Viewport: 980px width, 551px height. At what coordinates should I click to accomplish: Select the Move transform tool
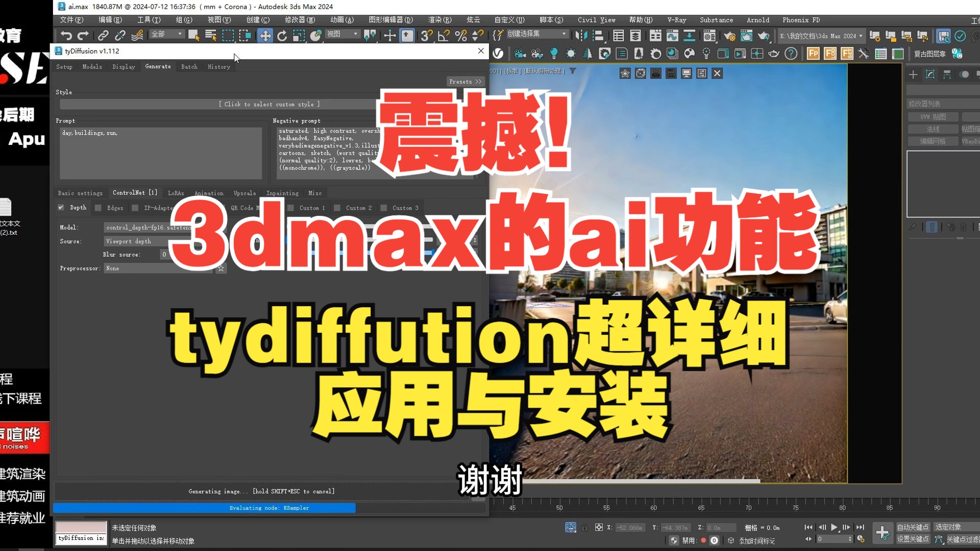click(265, 35)
